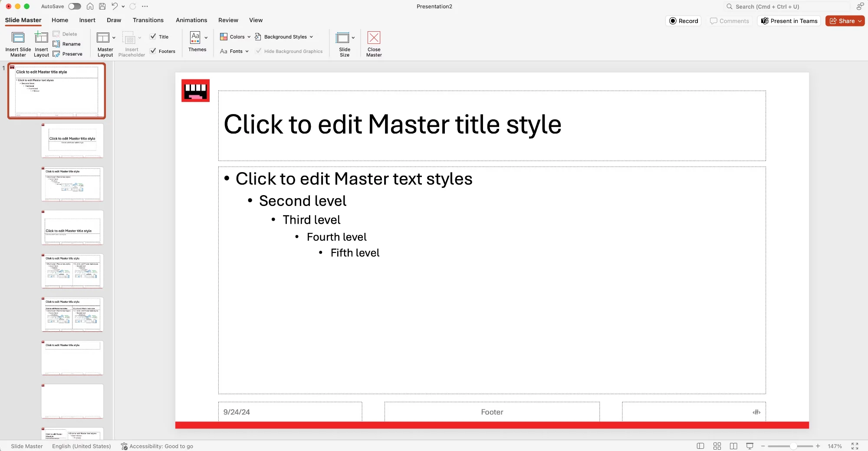The height and width of the screenshot is (451, 868).
Task: Click the Undo arrow icon
Action: (114, 6)
